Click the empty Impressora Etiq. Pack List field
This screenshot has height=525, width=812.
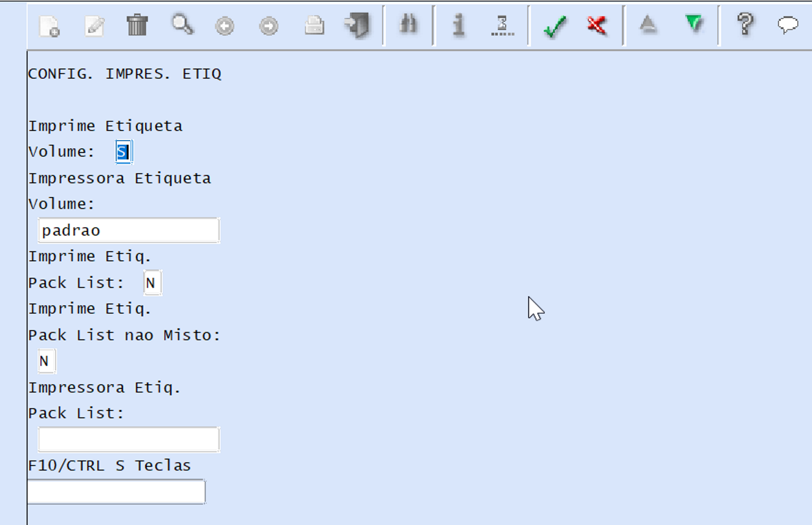point(129,439)
